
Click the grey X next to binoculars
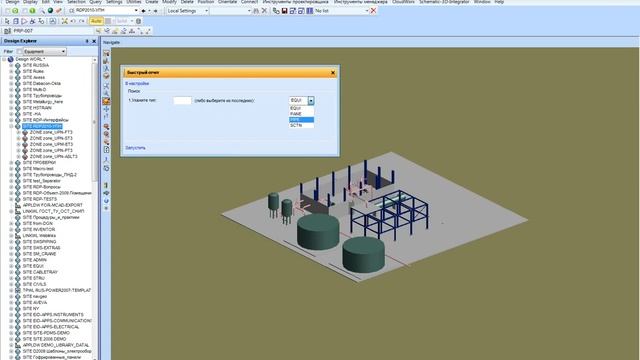pyautogui.click(x=264, y=11)
